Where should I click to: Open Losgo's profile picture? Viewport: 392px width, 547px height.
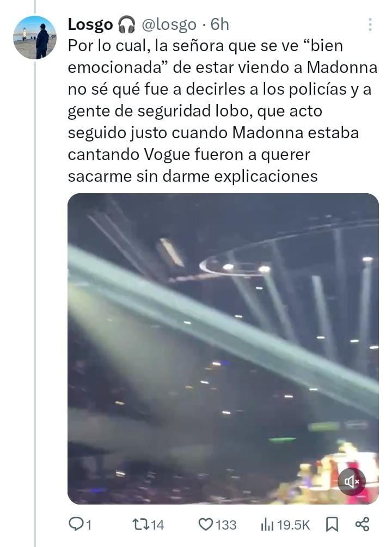34,38
